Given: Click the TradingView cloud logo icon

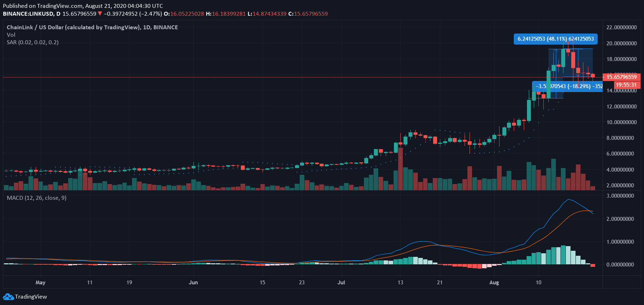Looking at the screenshot, I should click(x=8, y=297).
